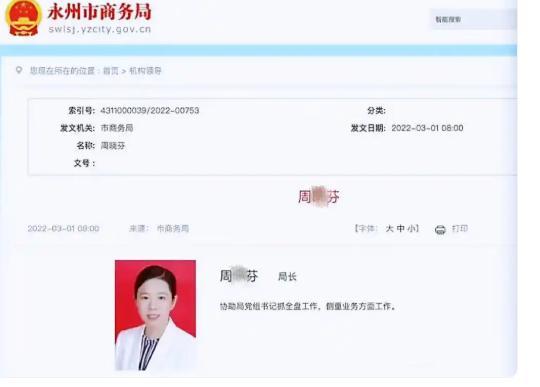The width and height of the screenshot is (540, 387).
Task: Click the duty description 协助局党组书记 sentence
Action: (308, 306)
